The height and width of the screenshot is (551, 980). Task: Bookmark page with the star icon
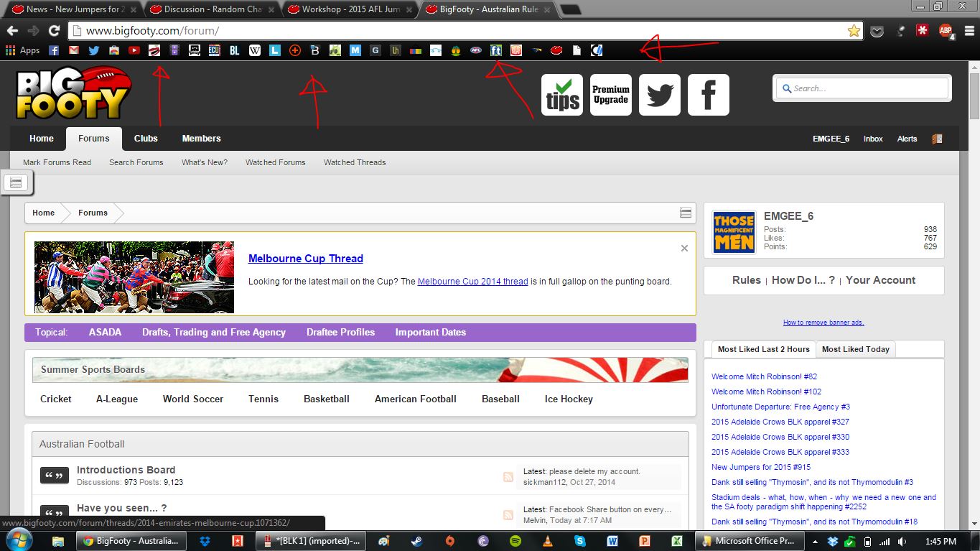[x=853, y=31]
